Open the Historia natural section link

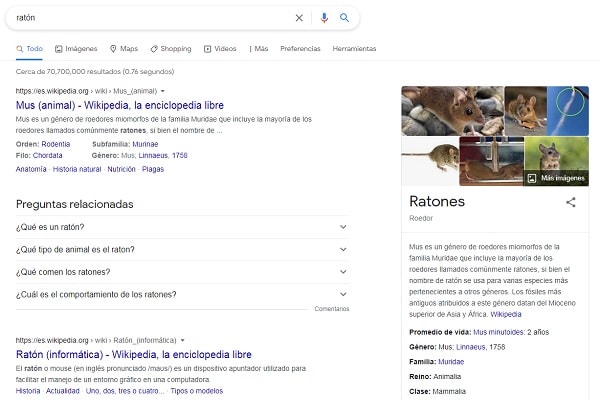[x=77, y=169]
